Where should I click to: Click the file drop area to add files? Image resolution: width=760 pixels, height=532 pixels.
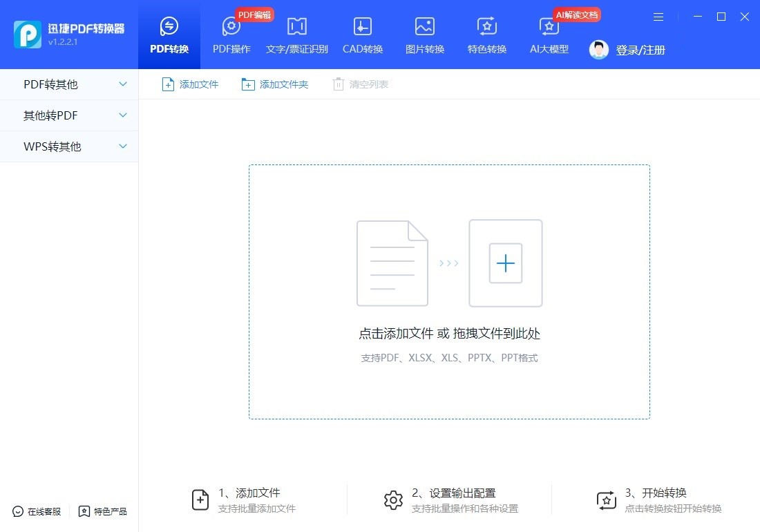[x=449, y=290]
